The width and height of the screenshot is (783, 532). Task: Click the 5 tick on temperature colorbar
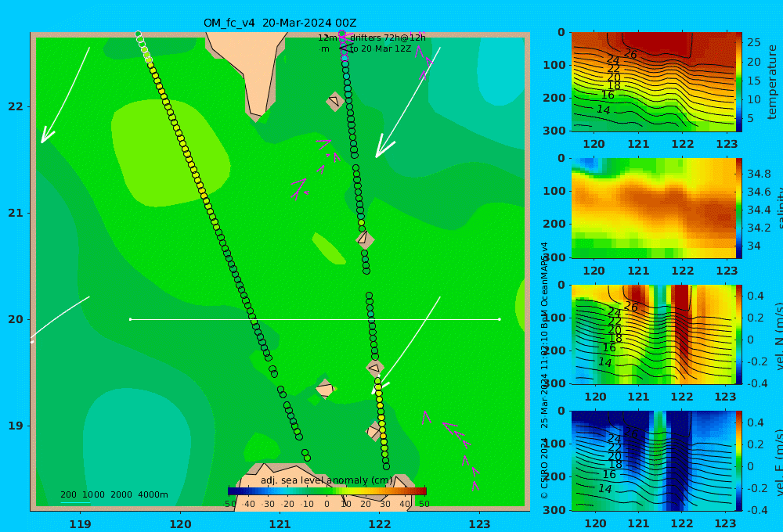pos(751,119)
